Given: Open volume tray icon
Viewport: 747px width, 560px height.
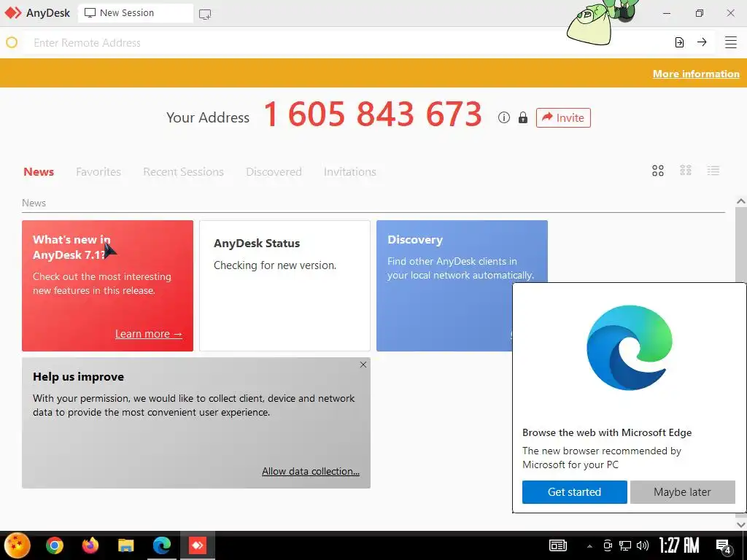Looking at the screenshot, I should pyautogui.click(x=642, y=545).
